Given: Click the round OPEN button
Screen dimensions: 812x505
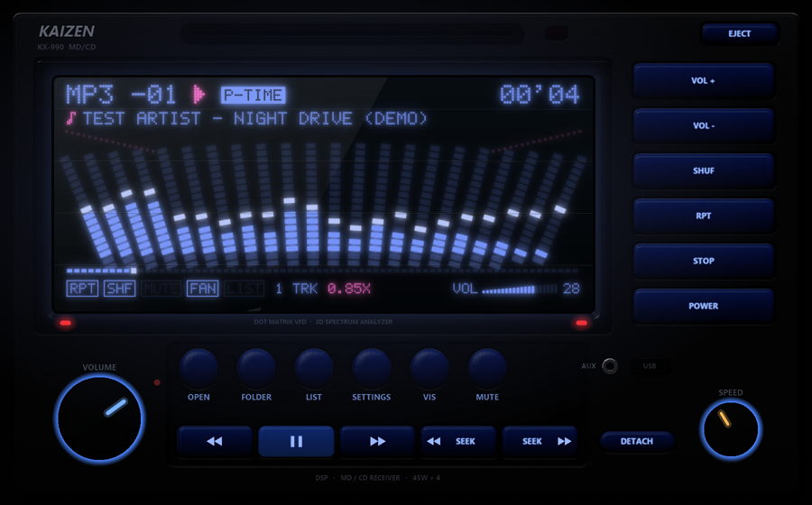Looking at the screenshot, I should tap(198, 368).
